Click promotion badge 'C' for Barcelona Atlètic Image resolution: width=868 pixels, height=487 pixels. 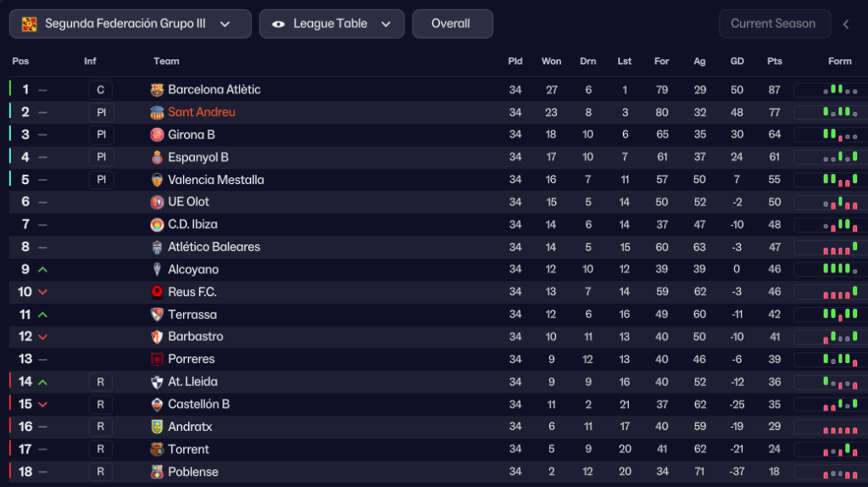pos(100,90)
